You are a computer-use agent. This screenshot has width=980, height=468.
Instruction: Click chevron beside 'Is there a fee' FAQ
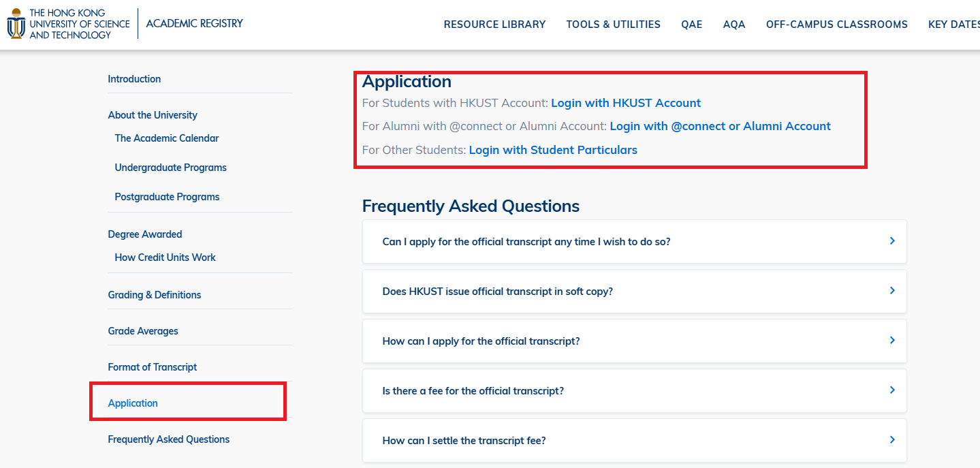tap(892, 390)
